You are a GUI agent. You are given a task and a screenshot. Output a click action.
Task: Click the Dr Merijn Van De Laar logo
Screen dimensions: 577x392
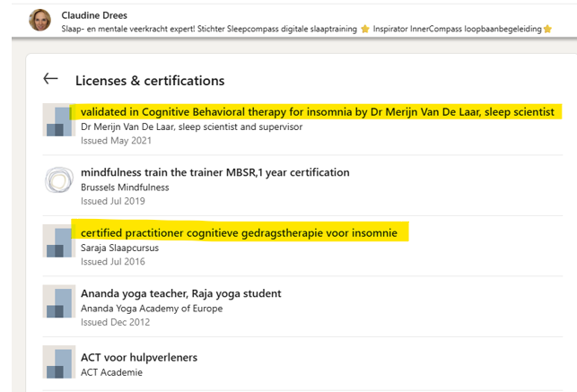click(58, 120)
